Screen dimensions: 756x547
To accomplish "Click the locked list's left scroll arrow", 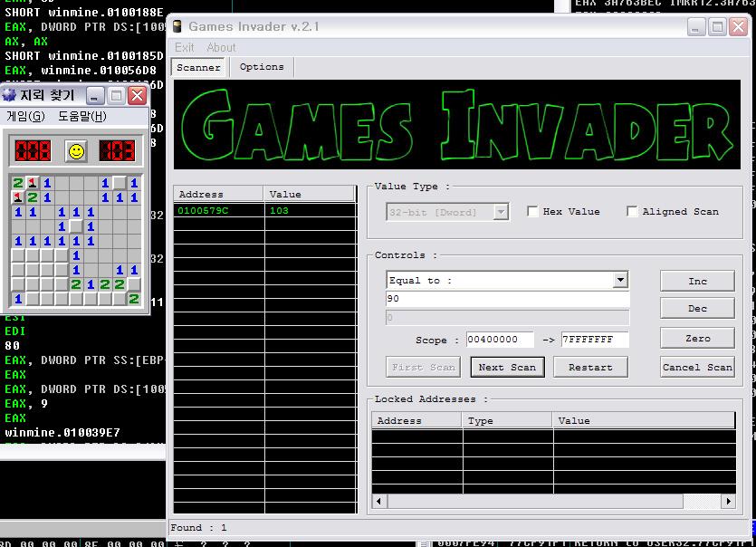I will [x=379, y=501].
